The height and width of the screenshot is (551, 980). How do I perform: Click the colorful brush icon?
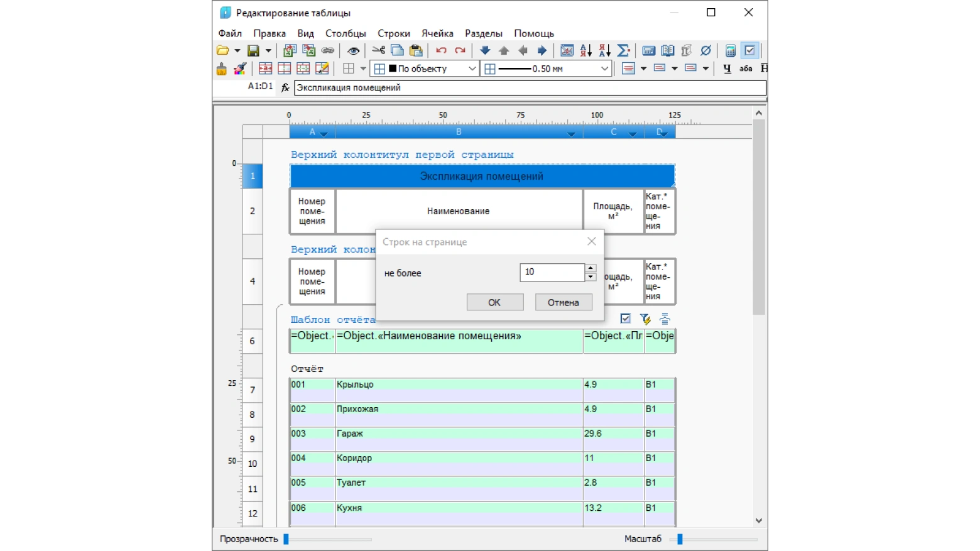point(240,68)
